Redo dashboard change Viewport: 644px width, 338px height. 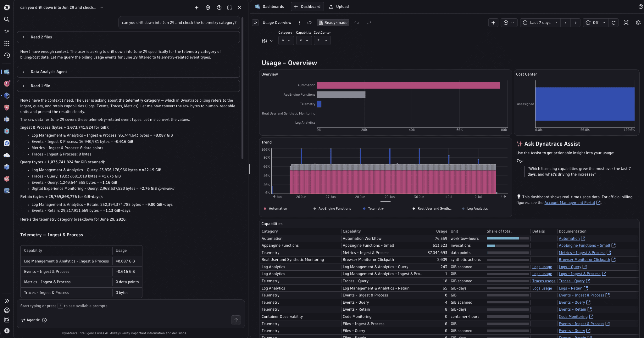369,23
